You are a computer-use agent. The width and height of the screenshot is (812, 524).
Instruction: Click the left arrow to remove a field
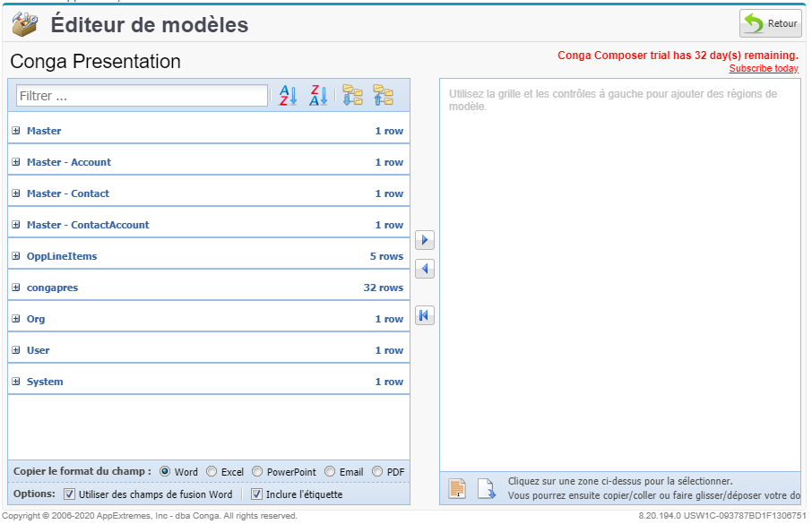point(424,269)
